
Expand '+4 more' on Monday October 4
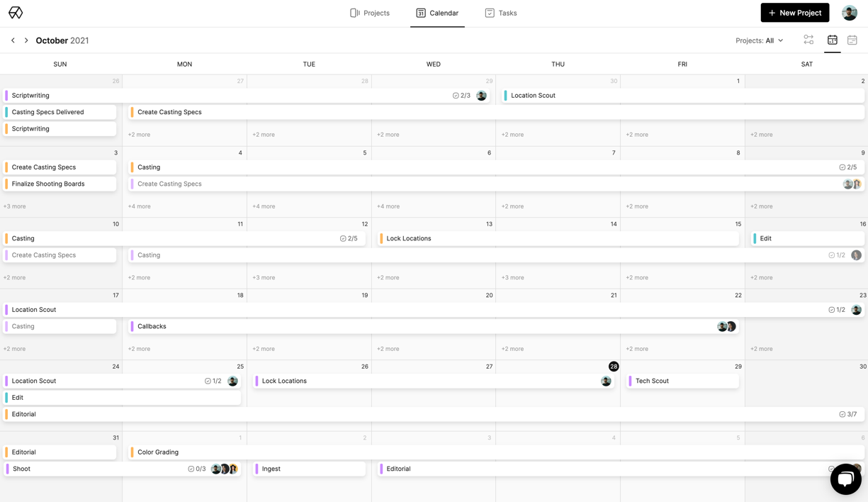pyautogui.click(x=139, y=206)
